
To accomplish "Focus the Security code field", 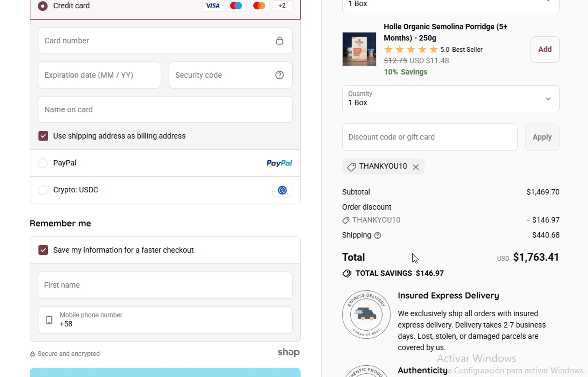I will pos(230,75).
